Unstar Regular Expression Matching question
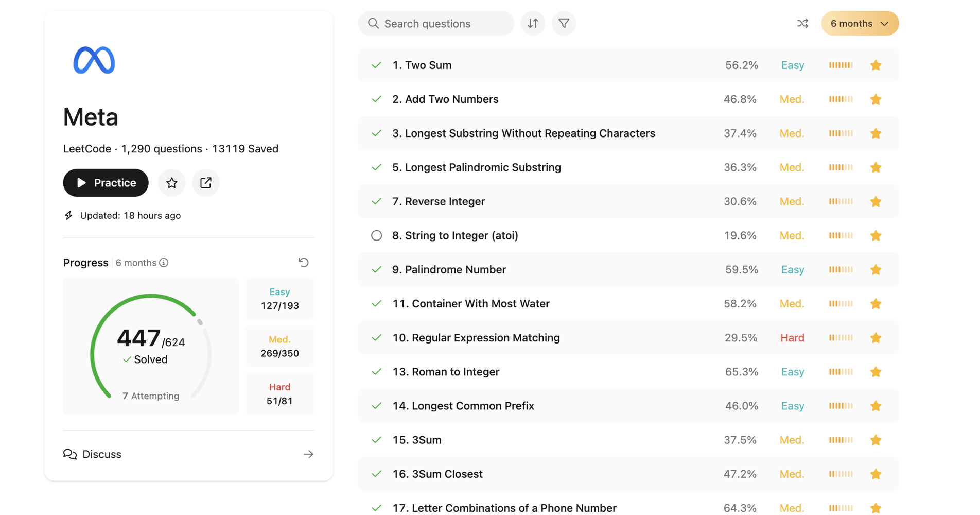The height and width of the screenshot is (515, 980). click(x=876, y=338)
